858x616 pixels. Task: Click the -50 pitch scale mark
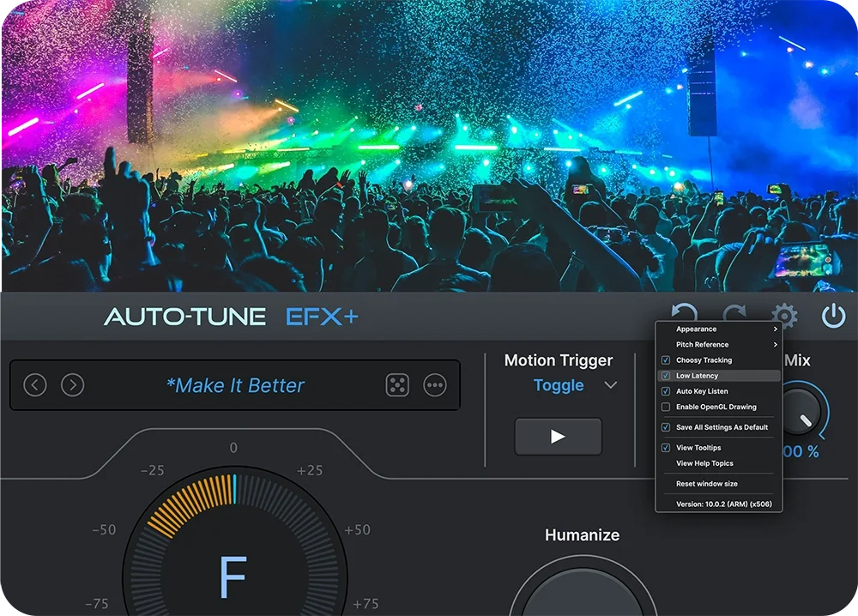tap(104, 529)
